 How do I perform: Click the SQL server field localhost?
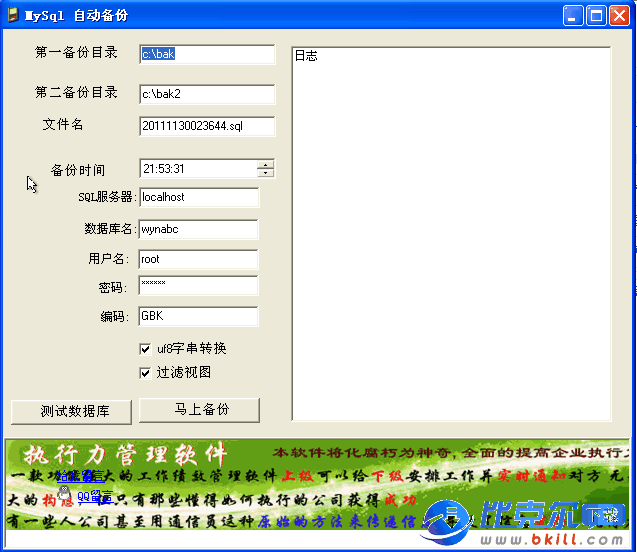click(x=199, y=197)
